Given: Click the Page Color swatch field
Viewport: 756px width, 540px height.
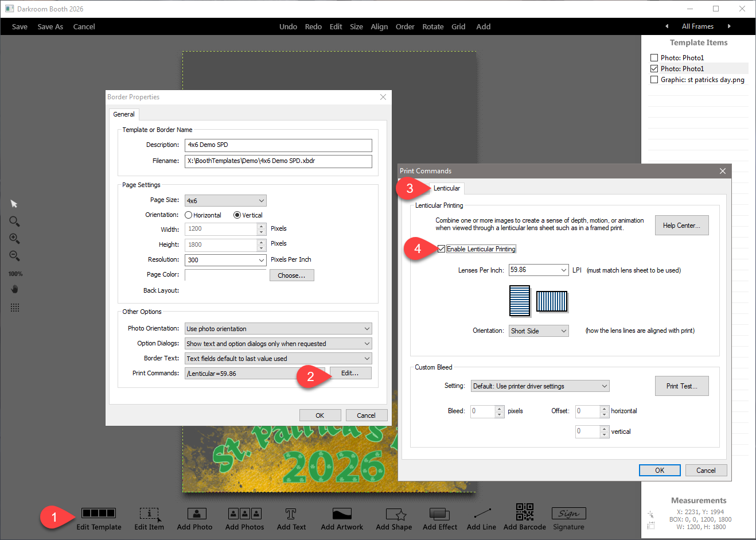Looking at the screenshot, I should point(226,275).
